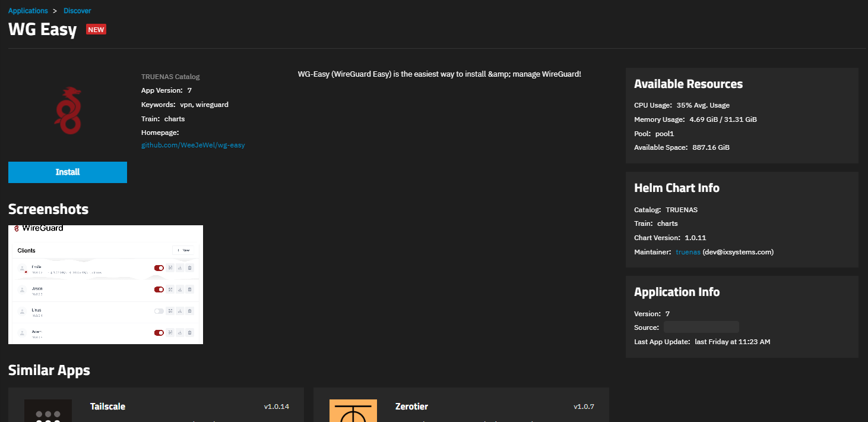
Task: Click the Install button
Action: 68,172
